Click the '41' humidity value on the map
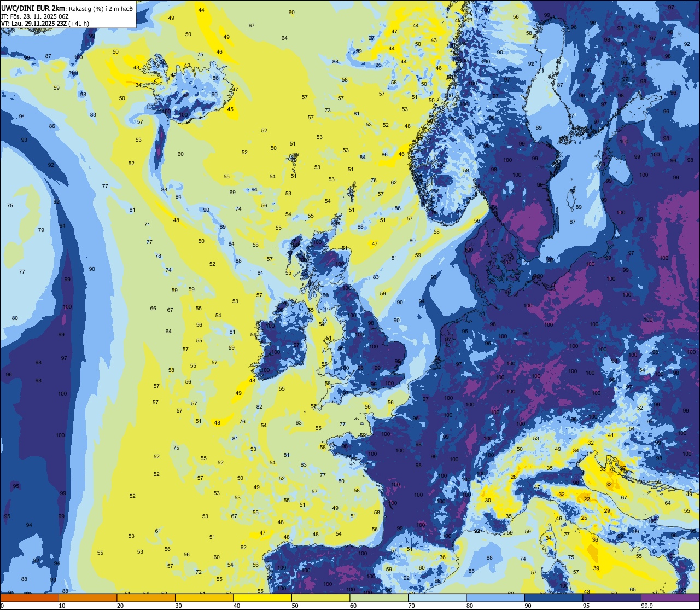The height and width of the screenshot is (610, 700). coord(611,435)
